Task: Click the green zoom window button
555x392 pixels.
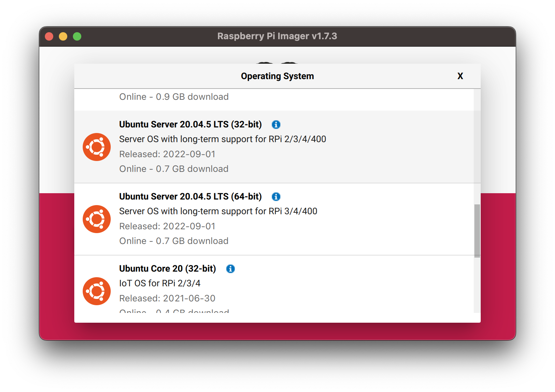Action: (77, 36)
